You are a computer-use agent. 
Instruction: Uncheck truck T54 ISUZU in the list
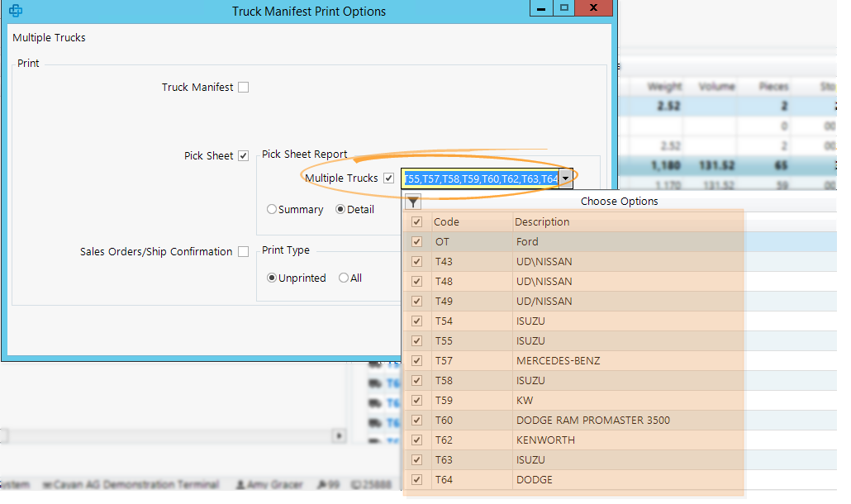pos(416,321)
